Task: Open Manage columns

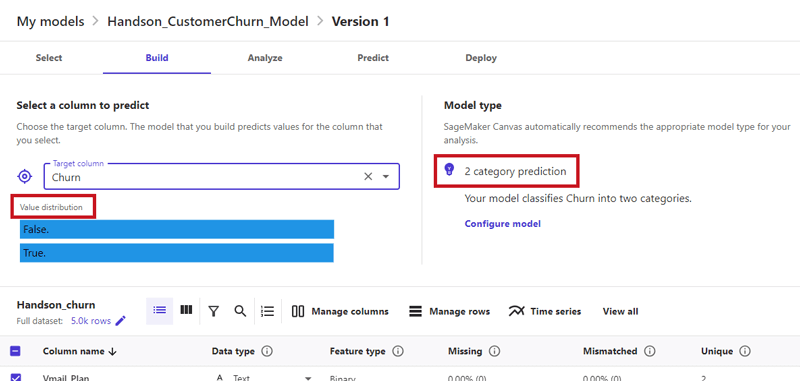Action: pyautogui.click(x=340, y=311)
